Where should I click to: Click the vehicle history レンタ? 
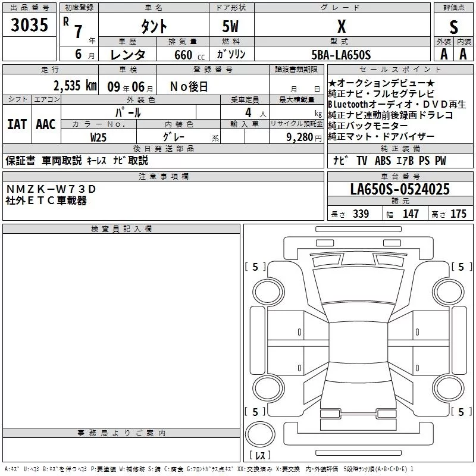tap(127, 55)
